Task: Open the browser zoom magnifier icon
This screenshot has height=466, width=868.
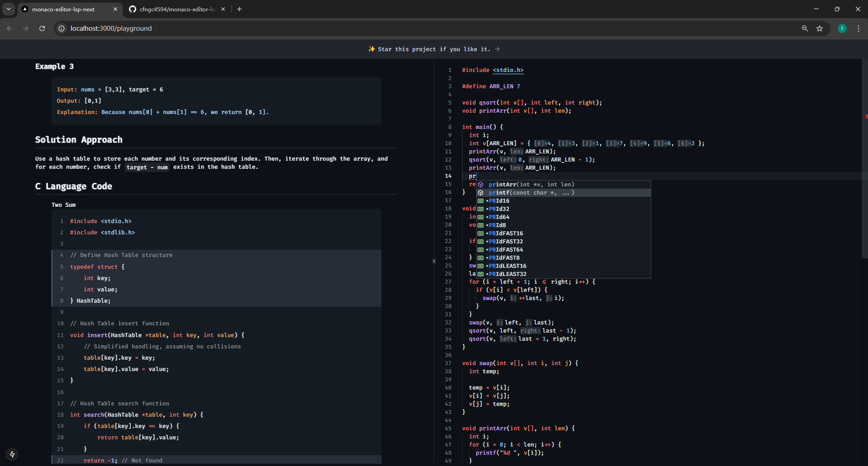Action: 805,29
